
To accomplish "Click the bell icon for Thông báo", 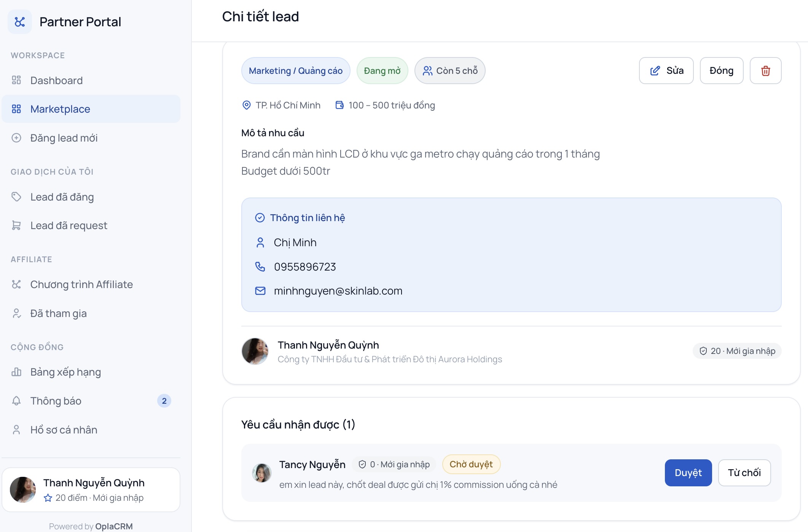I will tap(16, 401).
